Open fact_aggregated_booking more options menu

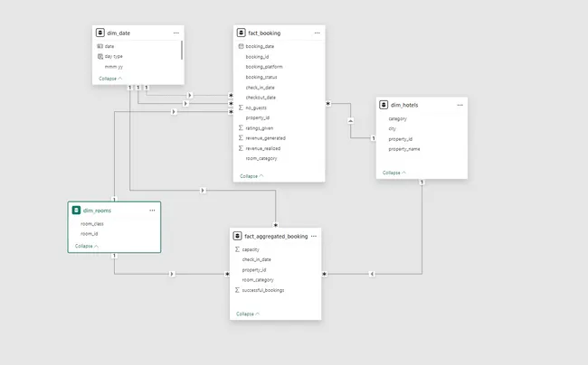(x=314, y=236)
